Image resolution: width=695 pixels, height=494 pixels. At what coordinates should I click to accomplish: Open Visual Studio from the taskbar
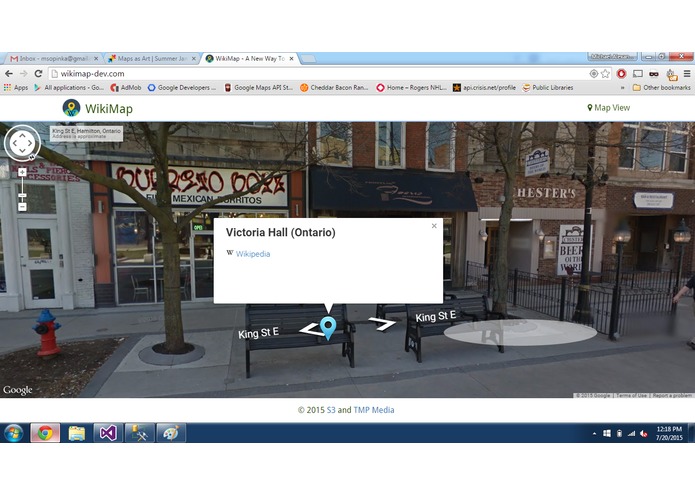coord(108,433)
